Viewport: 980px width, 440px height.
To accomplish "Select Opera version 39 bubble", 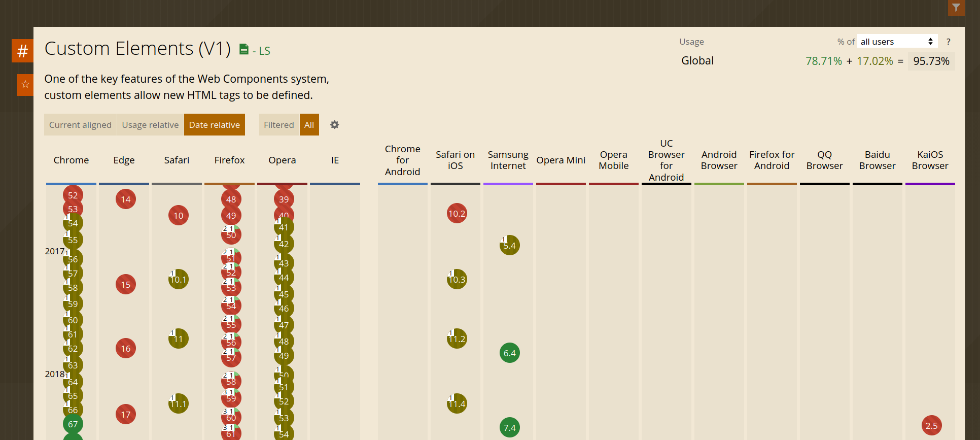I will [x=284, y=199].
